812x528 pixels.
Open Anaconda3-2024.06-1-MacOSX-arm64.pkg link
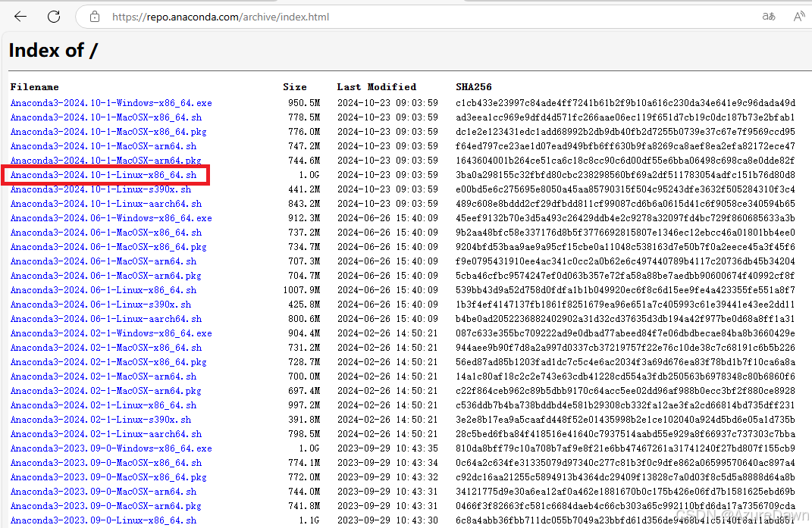tap(105, 276)
